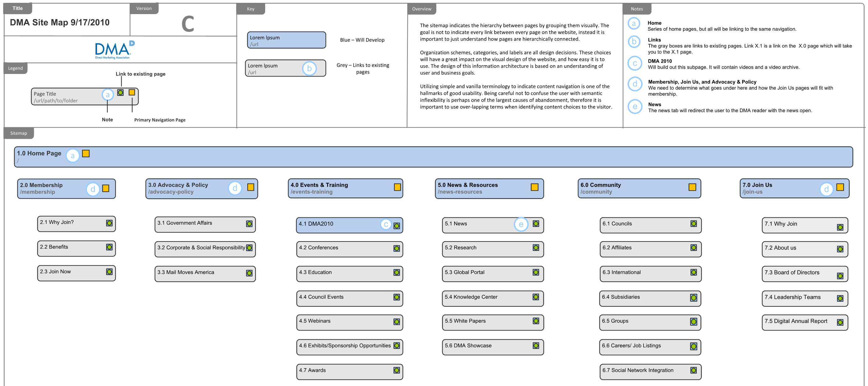Screen dimensions: 868x386
Task: Click the 'Blue – Will Develop' key label
Action: 362,40
